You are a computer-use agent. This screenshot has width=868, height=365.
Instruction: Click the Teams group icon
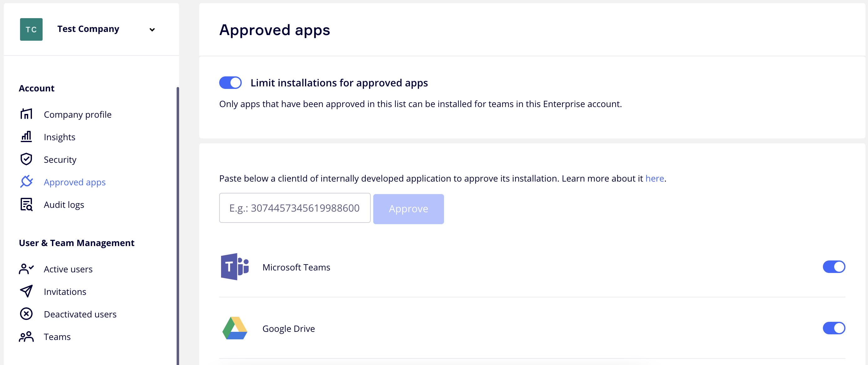(x=26, y=337)
